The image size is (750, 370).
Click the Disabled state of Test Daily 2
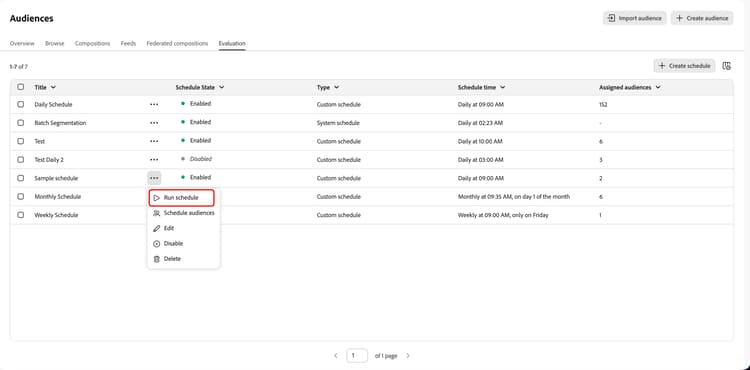pyautogui.click(x=200, y=159)
